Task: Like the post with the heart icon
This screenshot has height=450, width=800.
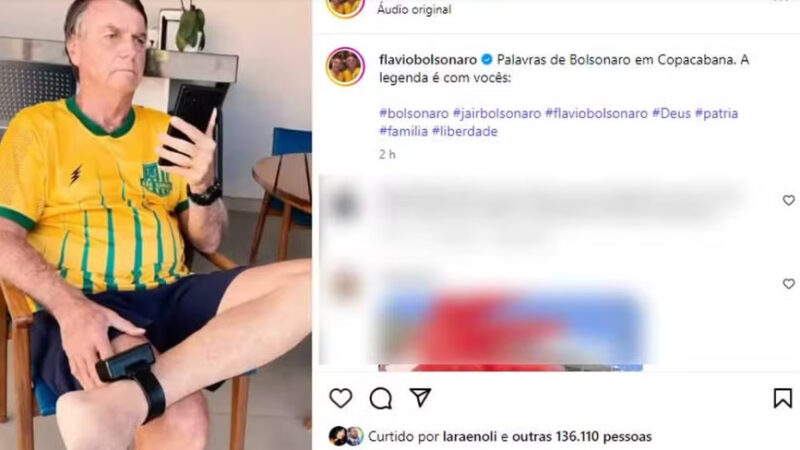Action: click(x=341, y=398)
